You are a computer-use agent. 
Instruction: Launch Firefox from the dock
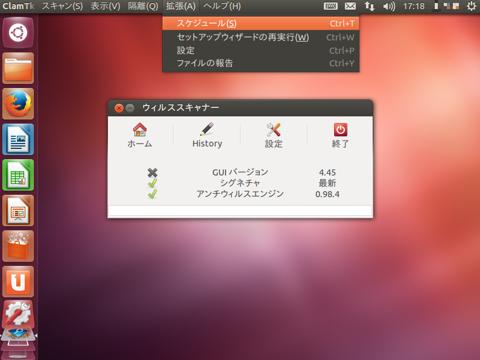pyautogui.click(x=18, y=104)
